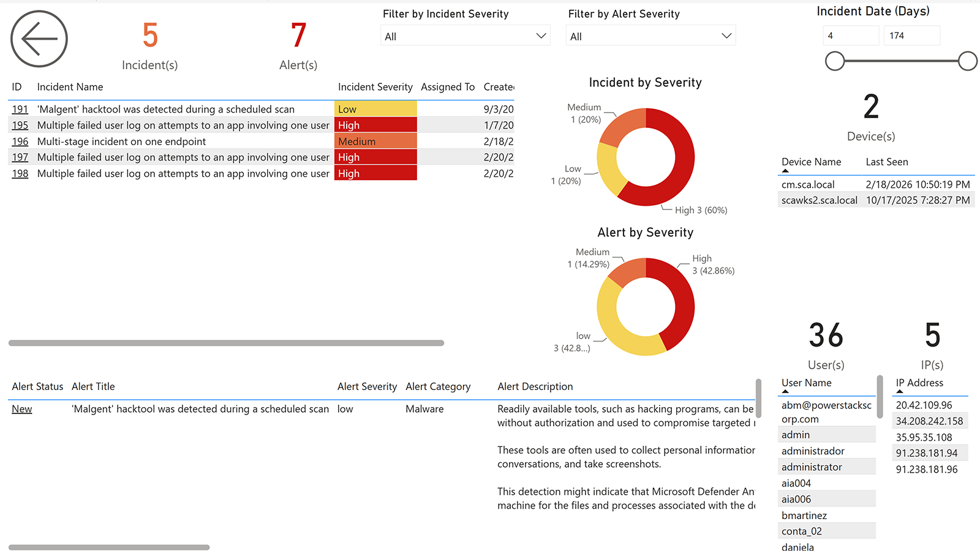Viewport: 980px width, 551px height.
Task: Select user aia004
Action: 827,483
